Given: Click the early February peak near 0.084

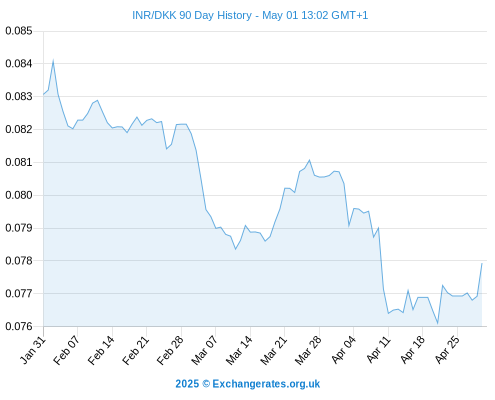Looking at the screenshot, I should (x=53, y=61).
